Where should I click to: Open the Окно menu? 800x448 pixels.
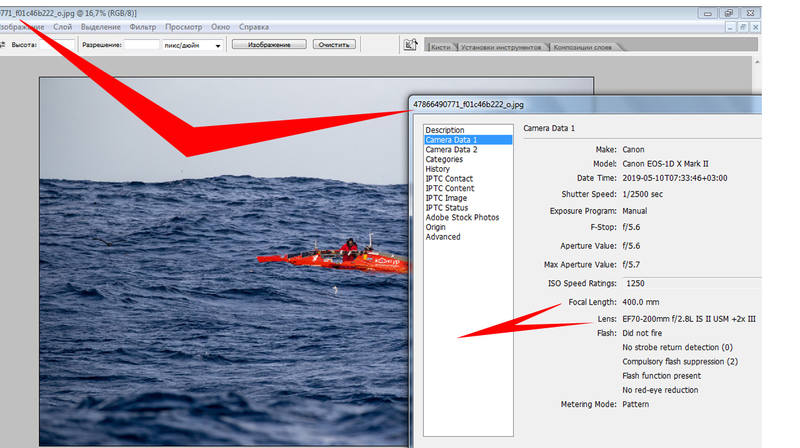click(x=220, y=27)
